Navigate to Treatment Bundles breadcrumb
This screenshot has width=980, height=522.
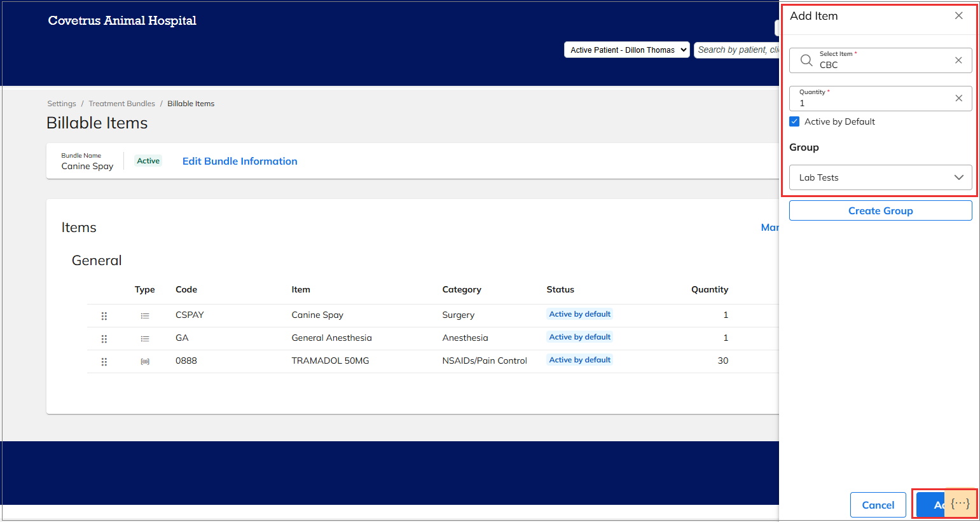(121, 103)
